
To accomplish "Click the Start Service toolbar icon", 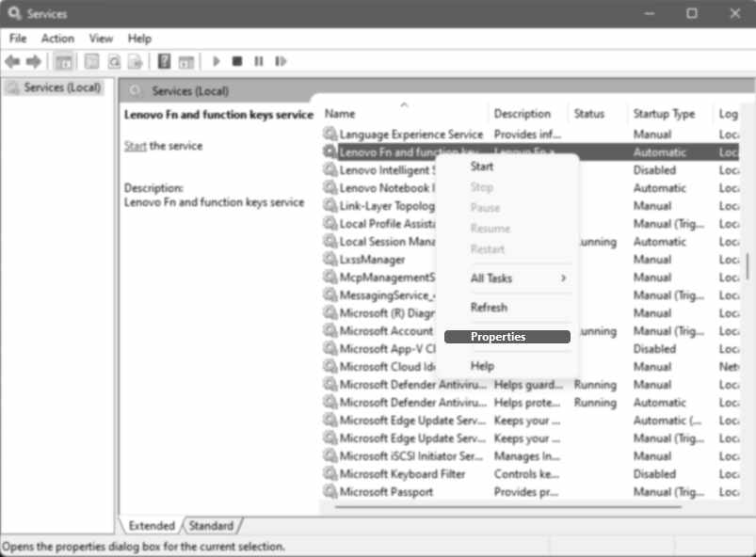I will tap(216, 61).
